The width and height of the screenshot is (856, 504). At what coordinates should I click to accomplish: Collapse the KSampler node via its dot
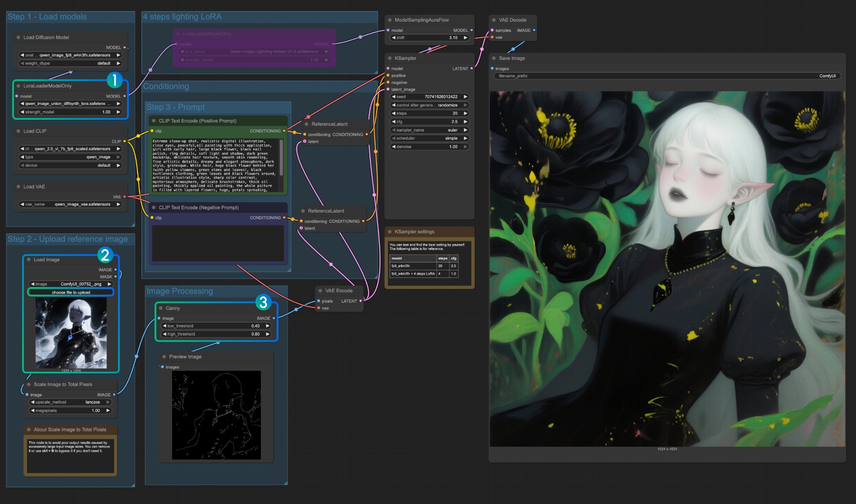(390, 58)
